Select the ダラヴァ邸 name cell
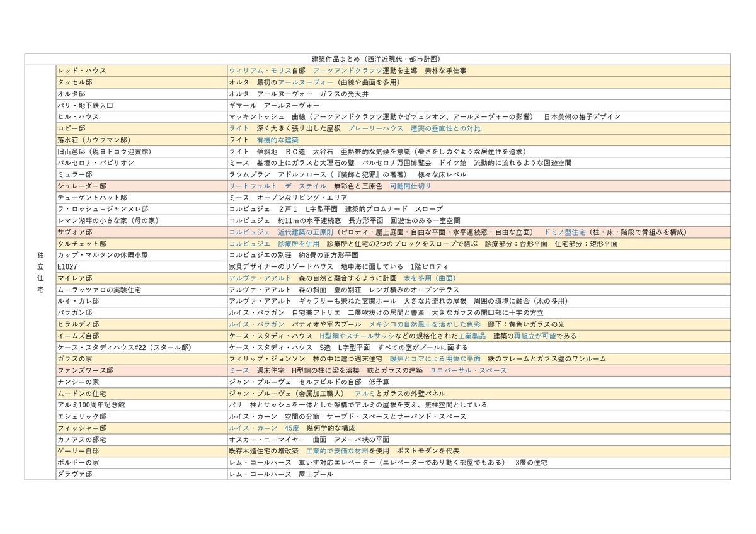This screenshot has height=534, width=756. click(141, 474)
